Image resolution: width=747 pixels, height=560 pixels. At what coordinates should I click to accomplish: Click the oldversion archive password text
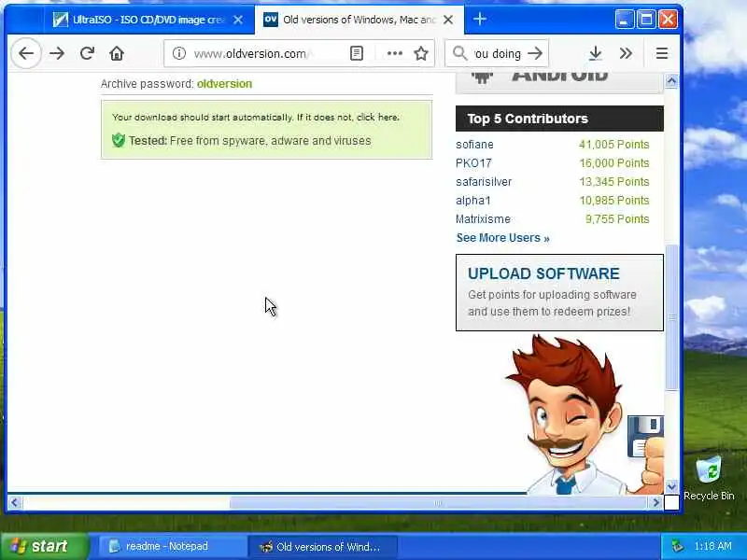coord(224,84)
